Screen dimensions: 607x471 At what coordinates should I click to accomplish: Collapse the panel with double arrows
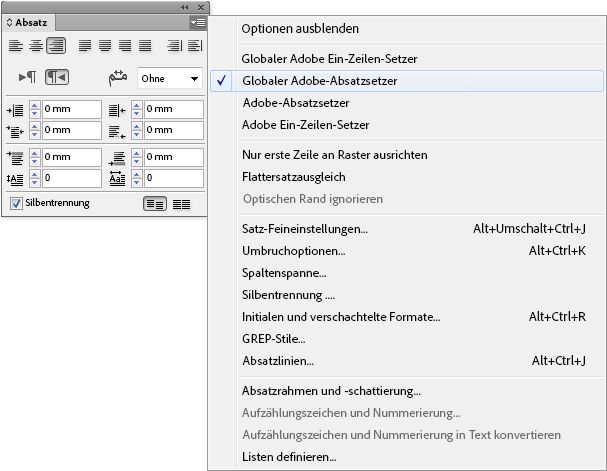[185, 7]
